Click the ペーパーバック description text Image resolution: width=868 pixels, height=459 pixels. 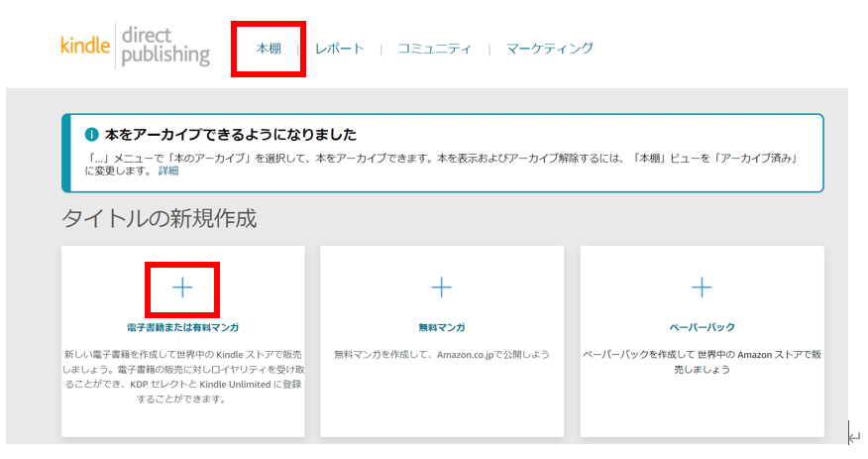pyautogui.click(x=702, y=362)
